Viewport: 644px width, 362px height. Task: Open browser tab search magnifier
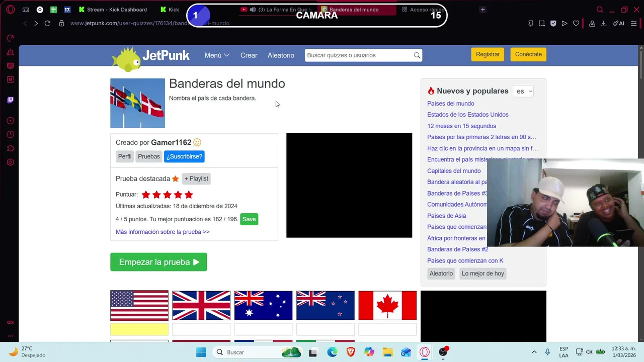(600, 10)
